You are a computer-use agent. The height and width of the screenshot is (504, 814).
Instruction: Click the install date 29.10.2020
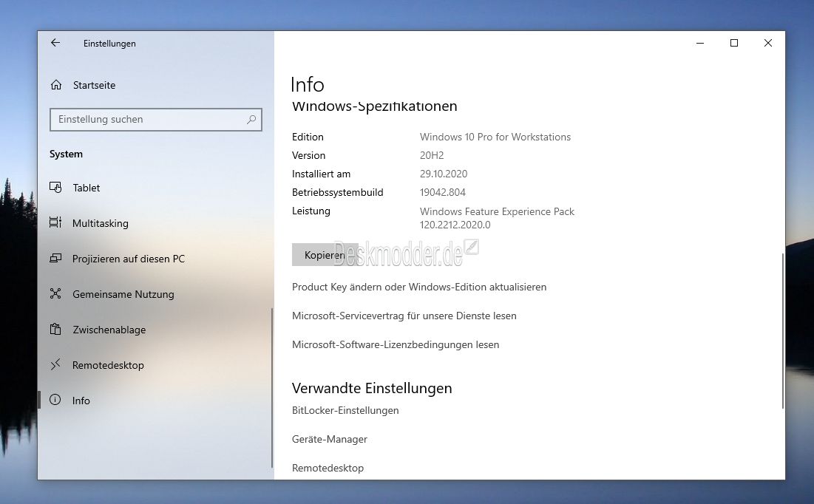[444, 174]
